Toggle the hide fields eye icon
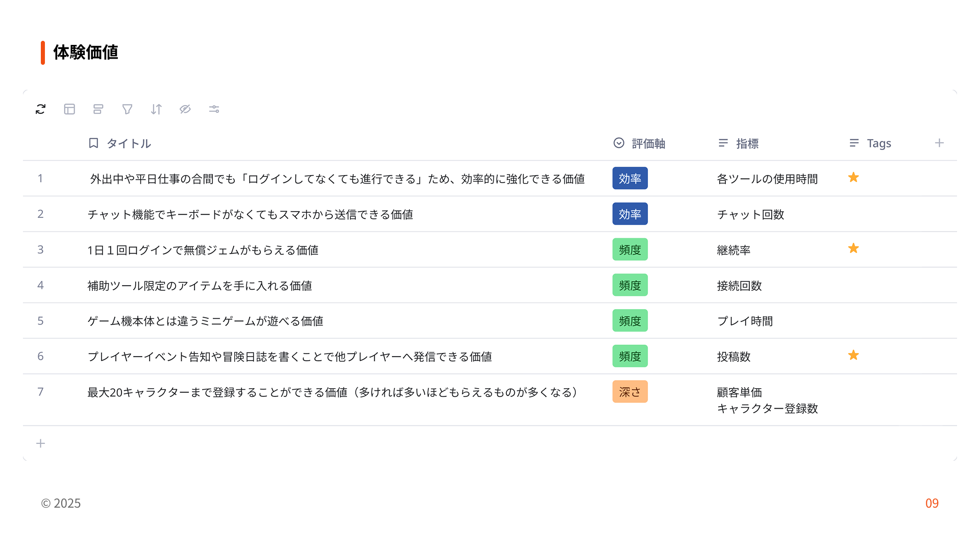The width and height of the screenshot is (980, 551). [x=185, y=109]
